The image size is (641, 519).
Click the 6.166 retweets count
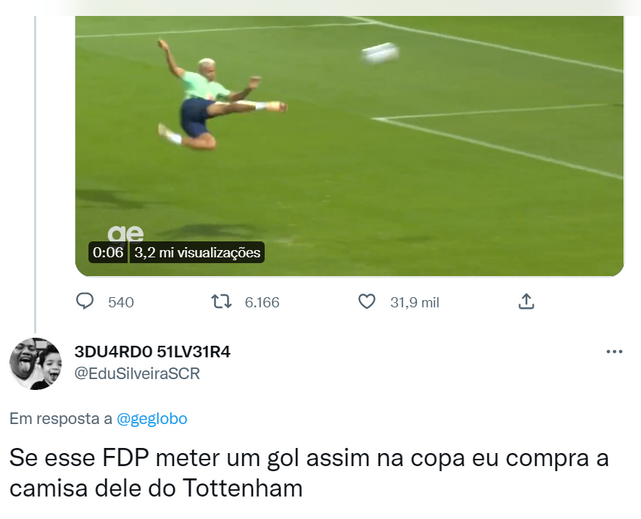262,302
